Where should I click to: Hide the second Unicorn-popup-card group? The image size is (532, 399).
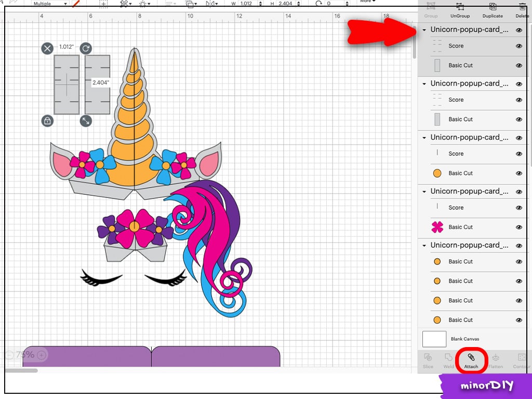(519, 84)
